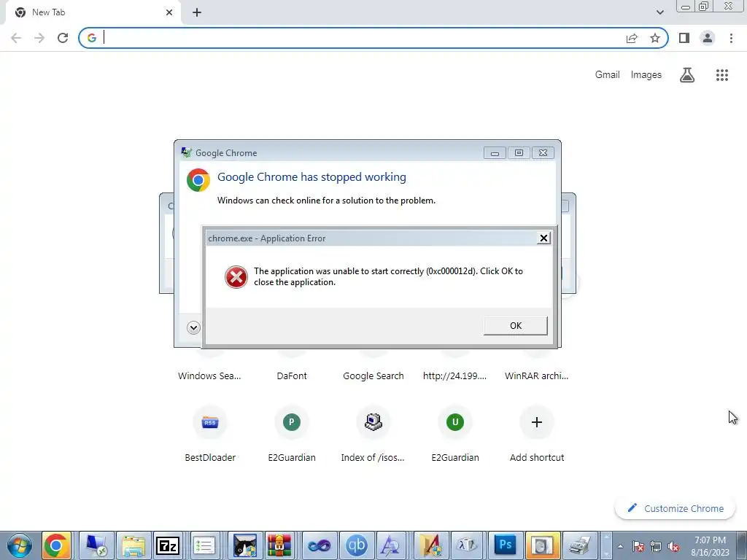Click the Chrome back arrow
This screenshot has height=560, width=747.
tap(16, 38)
